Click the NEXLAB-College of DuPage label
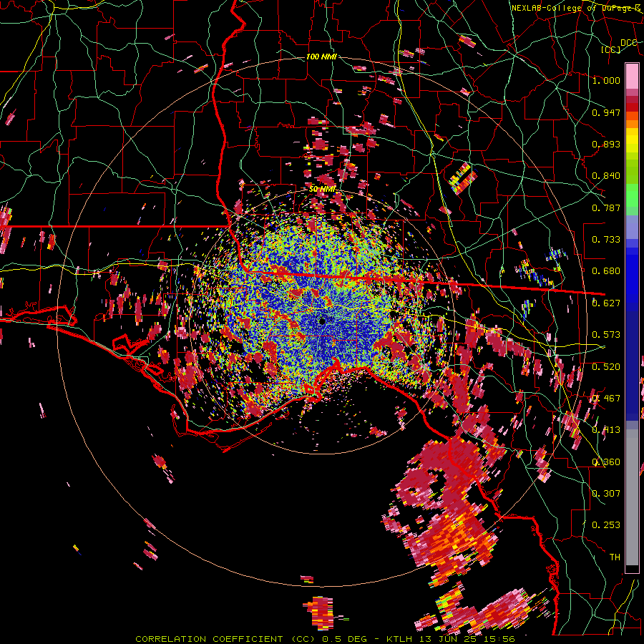This screenshot has width=644, height=644. click(x=575, y=8)
